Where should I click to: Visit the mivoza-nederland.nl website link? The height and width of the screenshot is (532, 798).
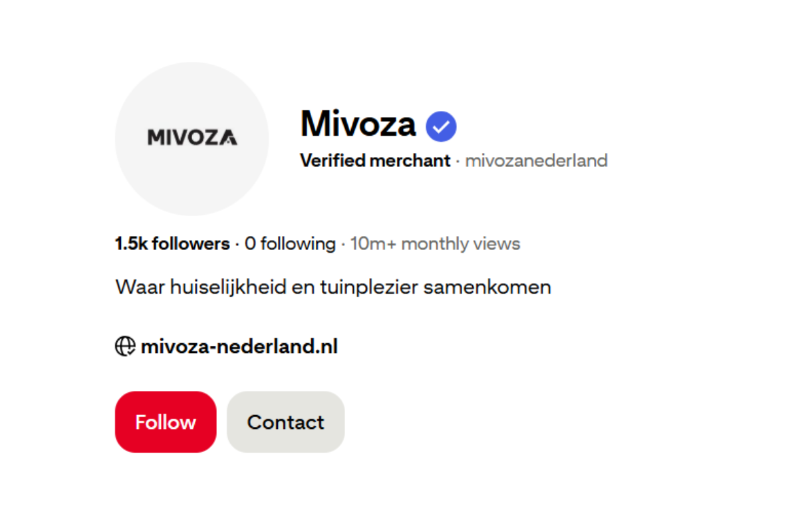tap(239, 346)
